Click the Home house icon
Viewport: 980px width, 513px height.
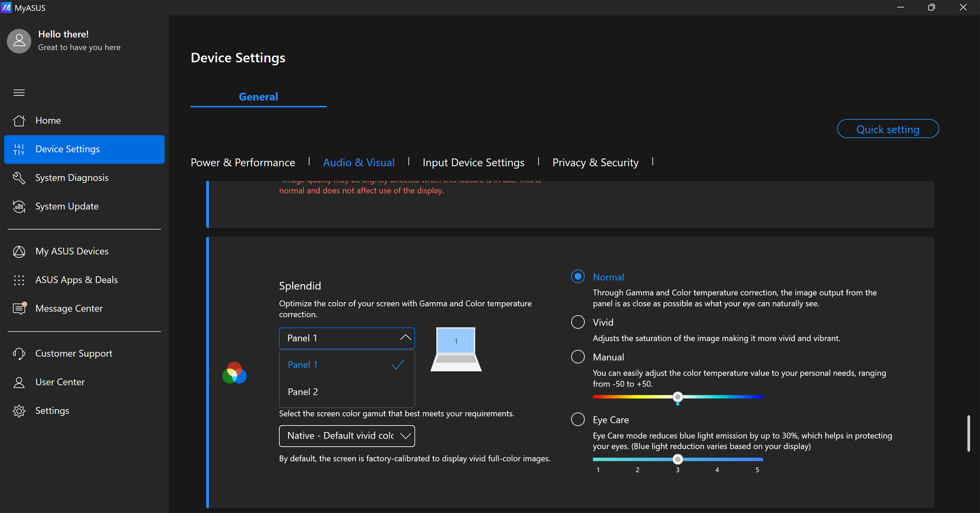[19, 120]
